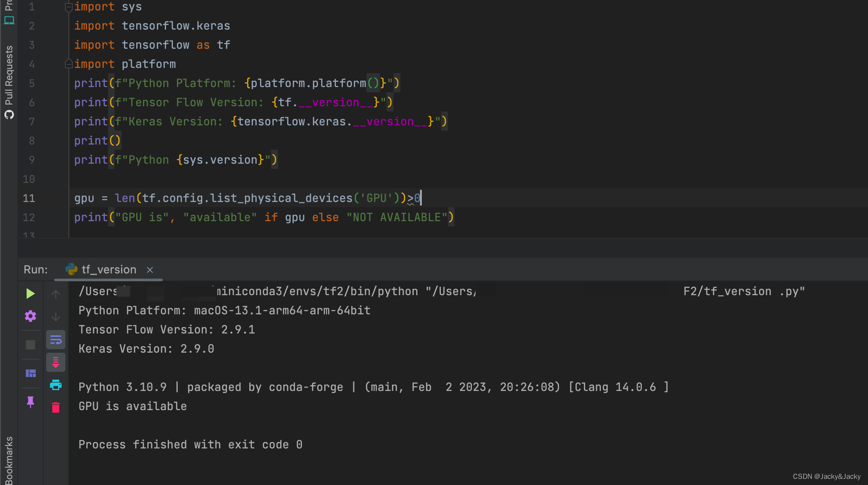868x485 pixels.
Task: Jump to previous occurrence using the up arrow icon
Action: 56,294
